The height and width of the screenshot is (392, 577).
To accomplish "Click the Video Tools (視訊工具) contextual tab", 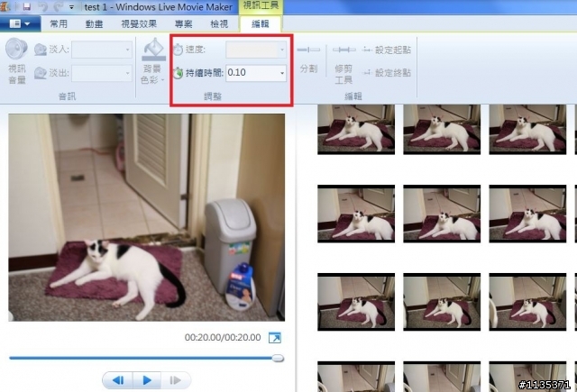I will click(x=261, y=6).
